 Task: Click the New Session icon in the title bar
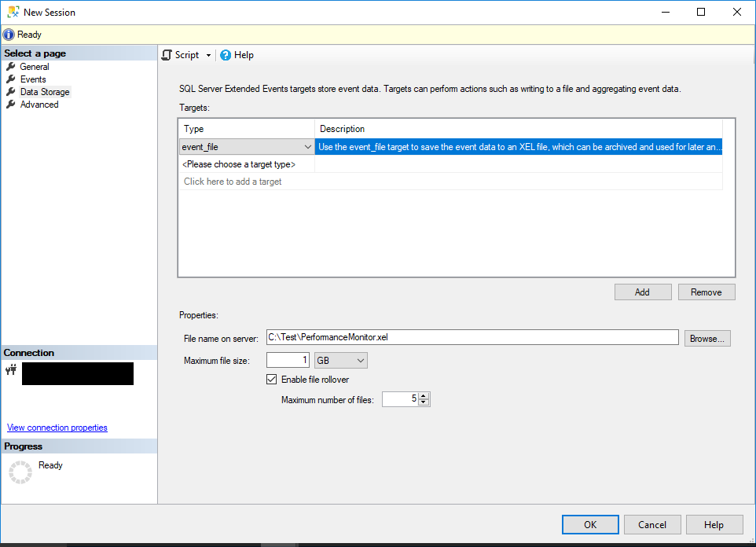pos(11,12)
